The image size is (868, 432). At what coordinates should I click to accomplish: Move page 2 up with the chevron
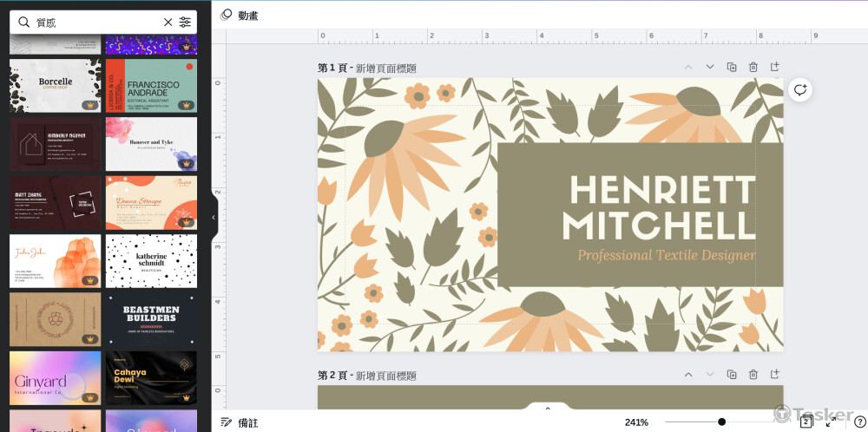688,375
